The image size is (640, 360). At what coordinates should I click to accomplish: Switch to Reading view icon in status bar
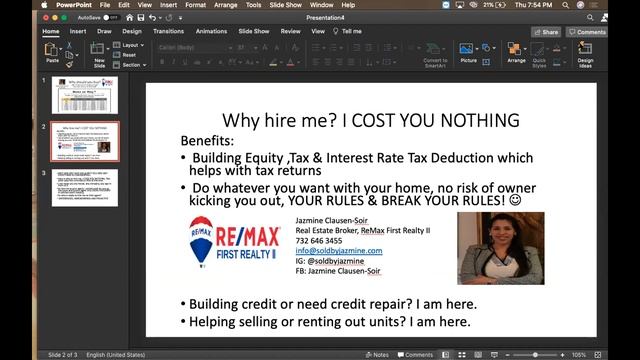(478, 355)
